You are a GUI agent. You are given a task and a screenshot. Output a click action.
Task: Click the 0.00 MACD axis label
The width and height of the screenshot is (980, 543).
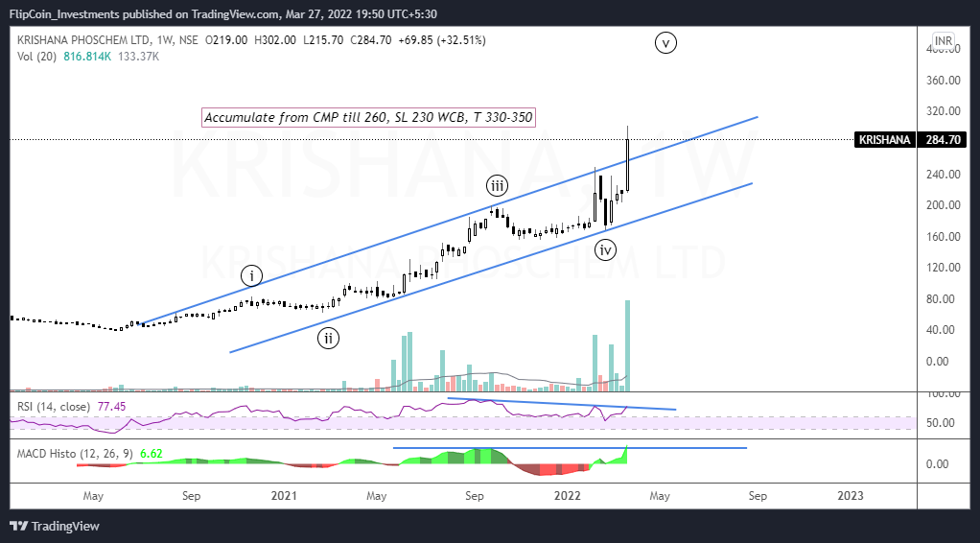click(x=938, y=464)
